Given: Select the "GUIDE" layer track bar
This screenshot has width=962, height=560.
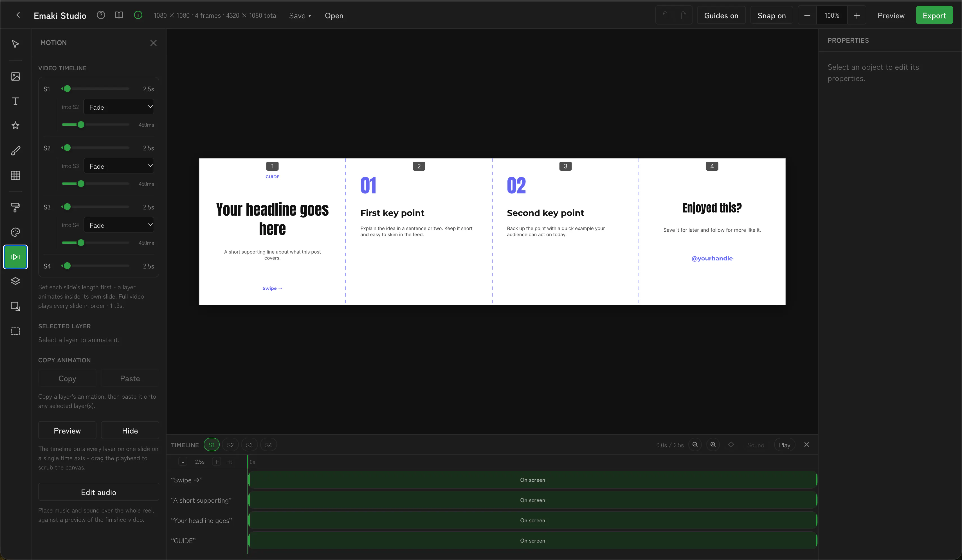Looking at the screenshot, I should pyautogui.click(x=532, y=541).
